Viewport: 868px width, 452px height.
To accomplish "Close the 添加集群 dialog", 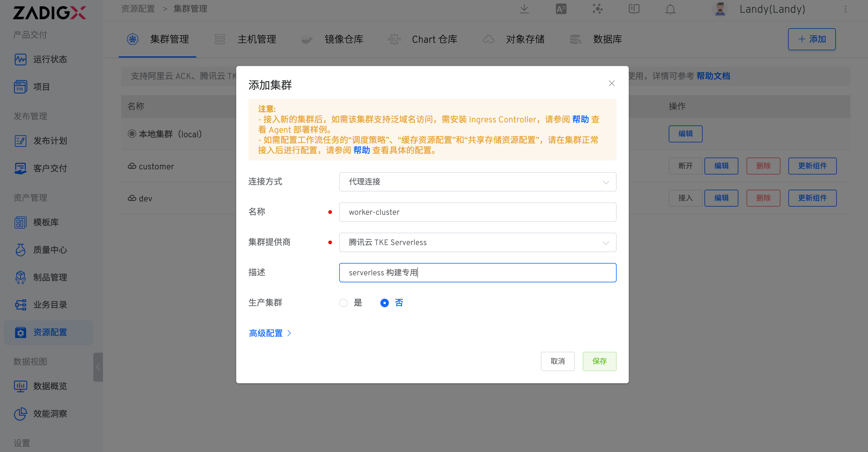I will (611, 83).
